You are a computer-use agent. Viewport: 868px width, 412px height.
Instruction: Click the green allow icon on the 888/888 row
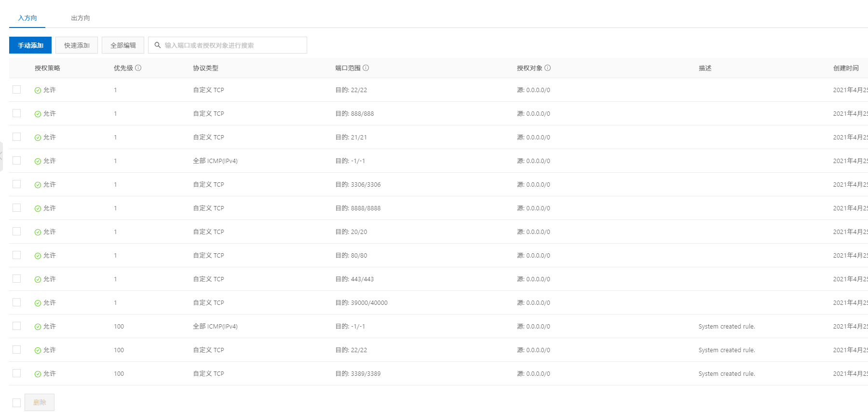click(38, 114)
